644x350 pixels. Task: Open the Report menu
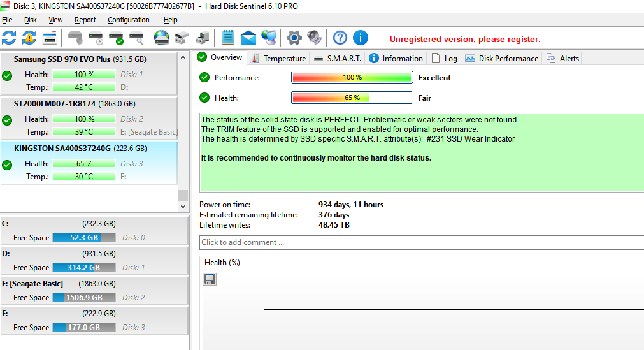(85, 20)
